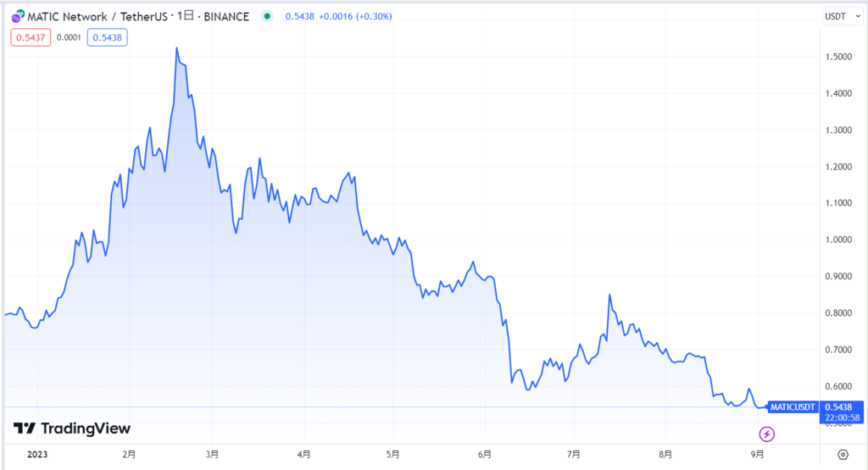The width and height of the screenshot is (868, 470).
Task: Click the 6月 label on time axis
Action: (x=485, y=455)
